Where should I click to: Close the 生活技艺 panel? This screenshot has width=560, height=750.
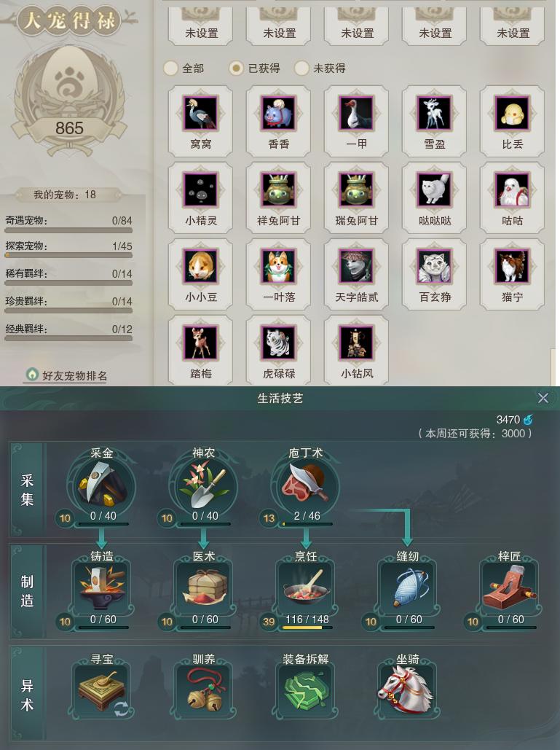[543, 398]
